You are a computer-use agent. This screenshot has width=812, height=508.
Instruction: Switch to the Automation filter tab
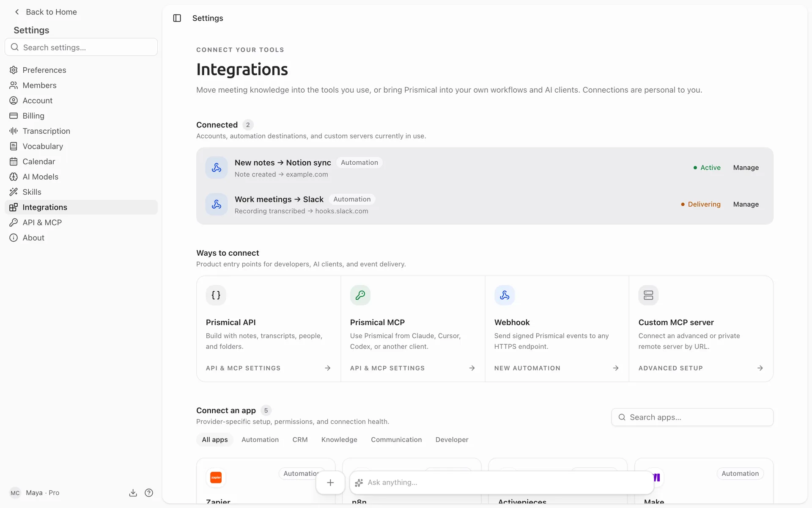coord(260,439)
